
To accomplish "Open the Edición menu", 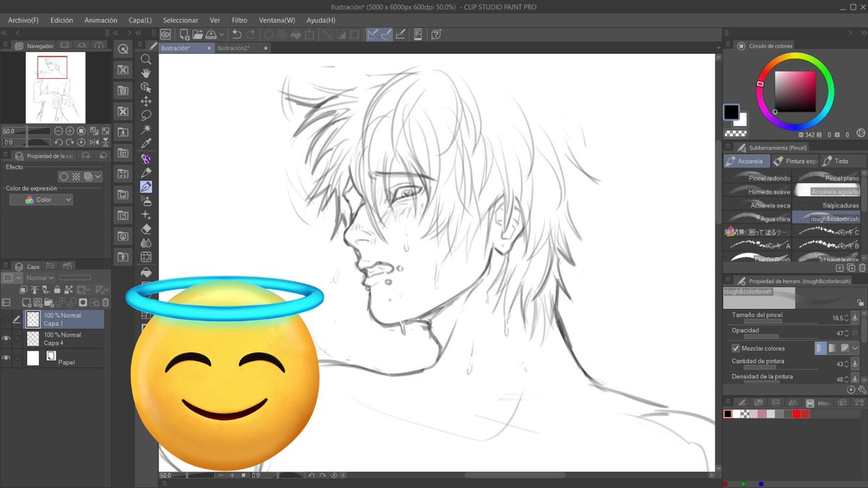I will coord(61,20).
